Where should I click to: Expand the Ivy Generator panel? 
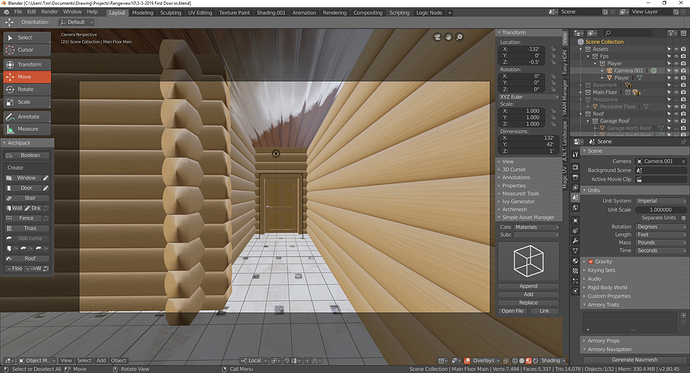[518, 201]
